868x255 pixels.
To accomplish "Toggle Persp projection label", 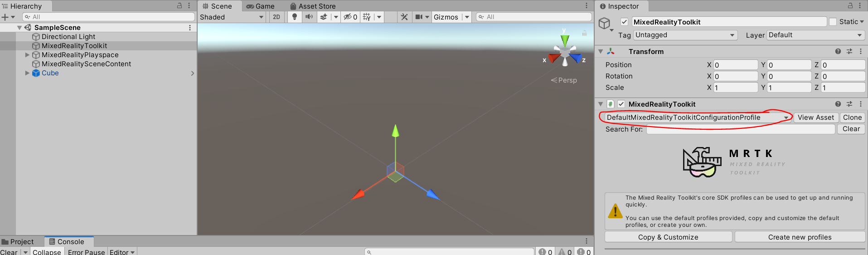I will [564, 80].
